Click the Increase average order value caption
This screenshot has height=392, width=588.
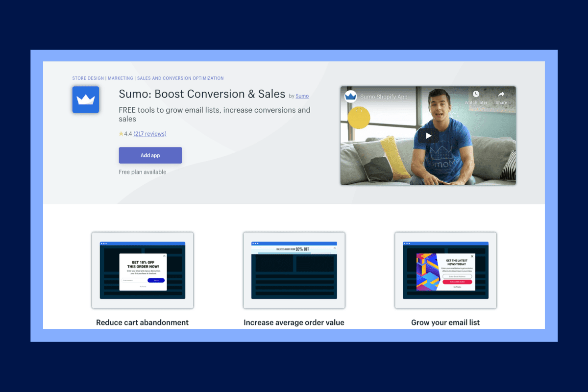coord(294,322)
